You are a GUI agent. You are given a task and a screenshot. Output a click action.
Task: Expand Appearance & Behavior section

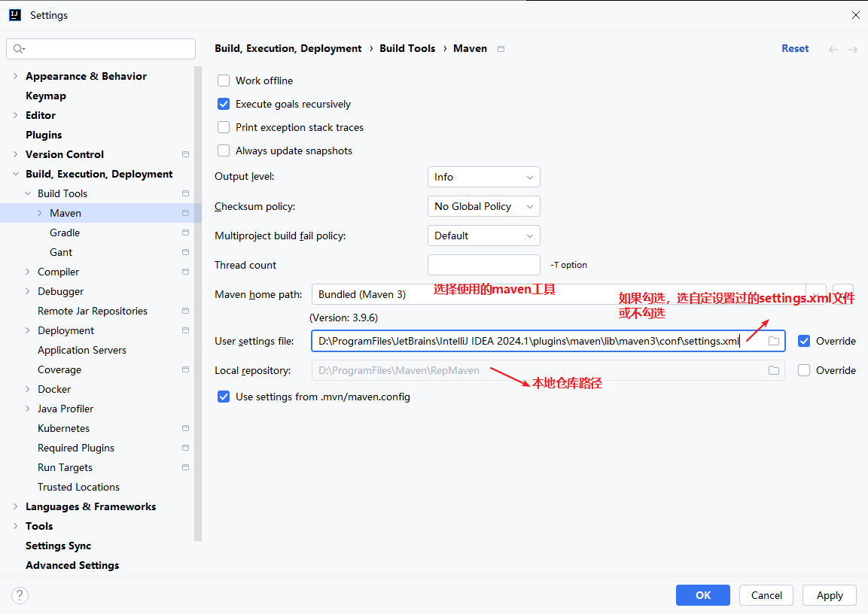16,76
